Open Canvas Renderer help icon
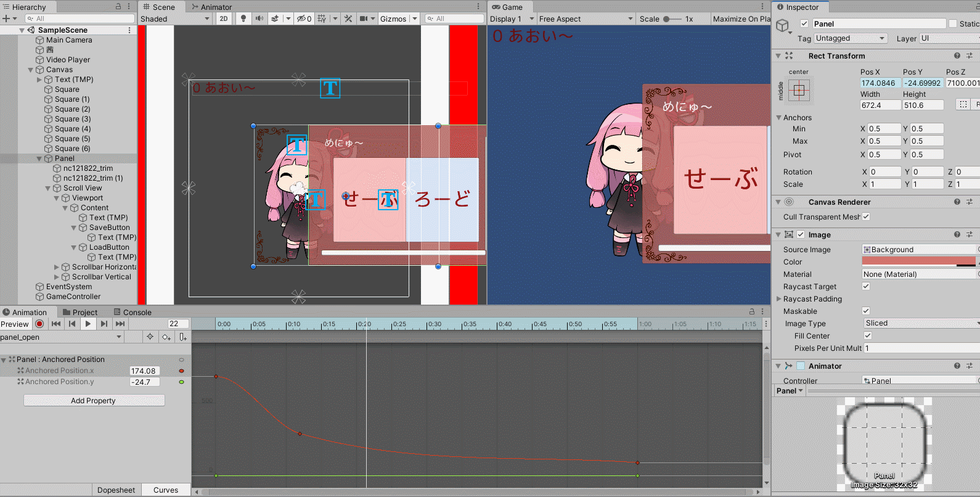 tap(957, 202)
